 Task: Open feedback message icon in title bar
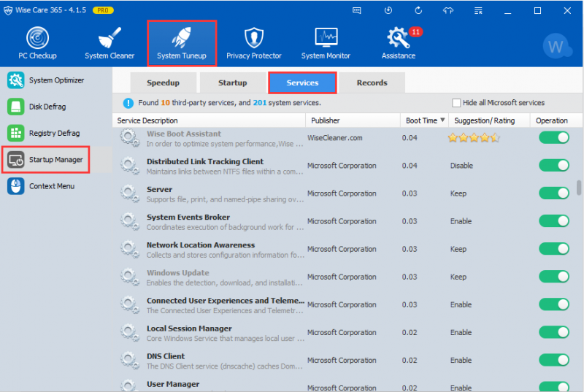pyautogui.click(x=357, y=10)
